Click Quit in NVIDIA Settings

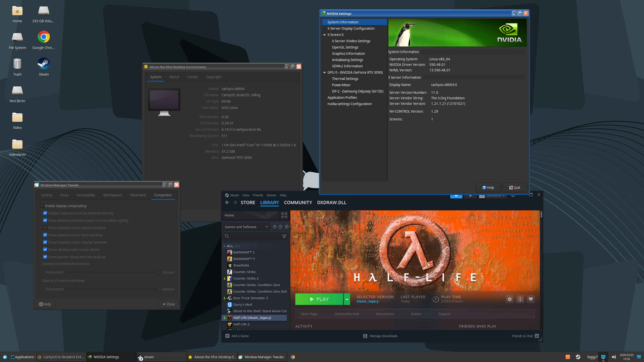(514, 188)
